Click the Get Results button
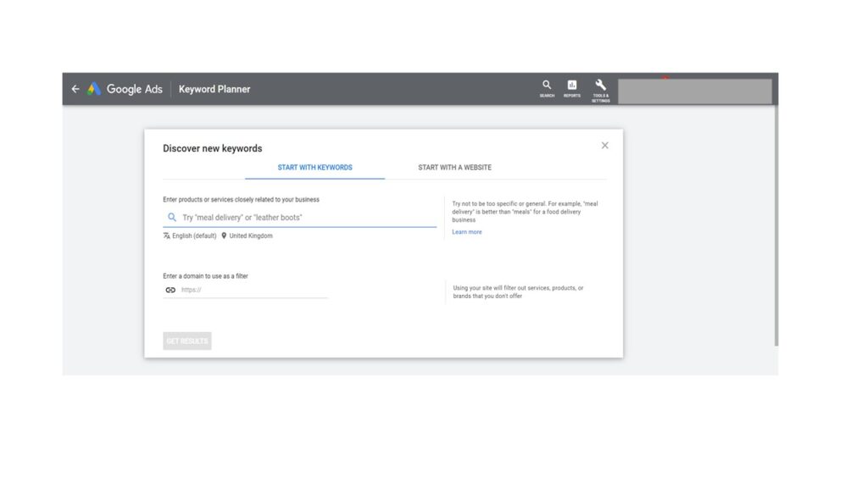 187,341
